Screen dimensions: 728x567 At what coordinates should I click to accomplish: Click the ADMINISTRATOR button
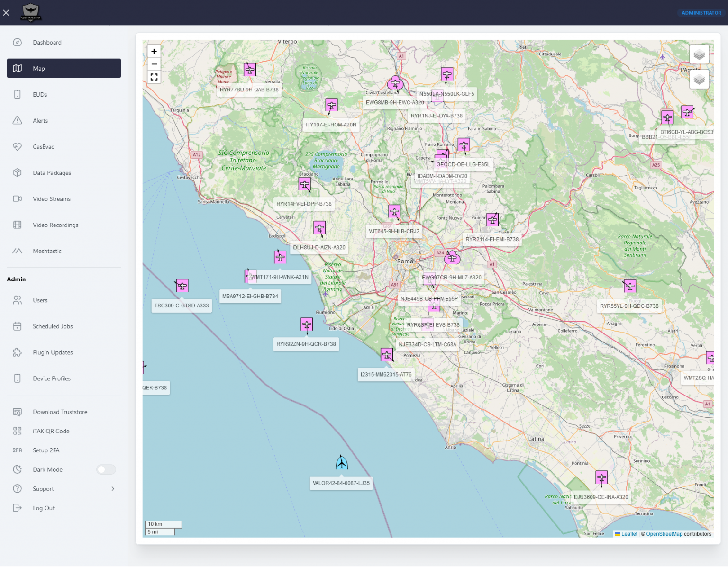coord(701,13)
